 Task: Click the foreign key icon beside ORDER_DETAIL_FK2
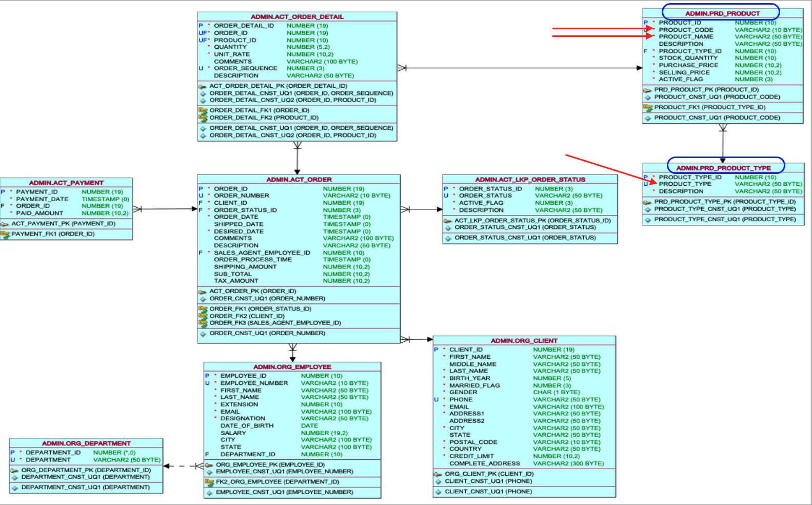coord(203,118)
